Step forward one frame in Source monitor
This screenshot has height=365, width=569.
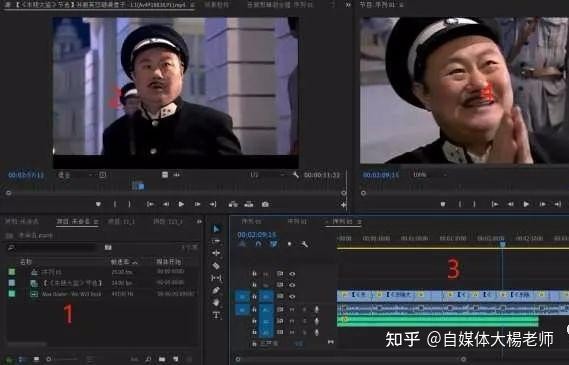(x=197, y=204)
